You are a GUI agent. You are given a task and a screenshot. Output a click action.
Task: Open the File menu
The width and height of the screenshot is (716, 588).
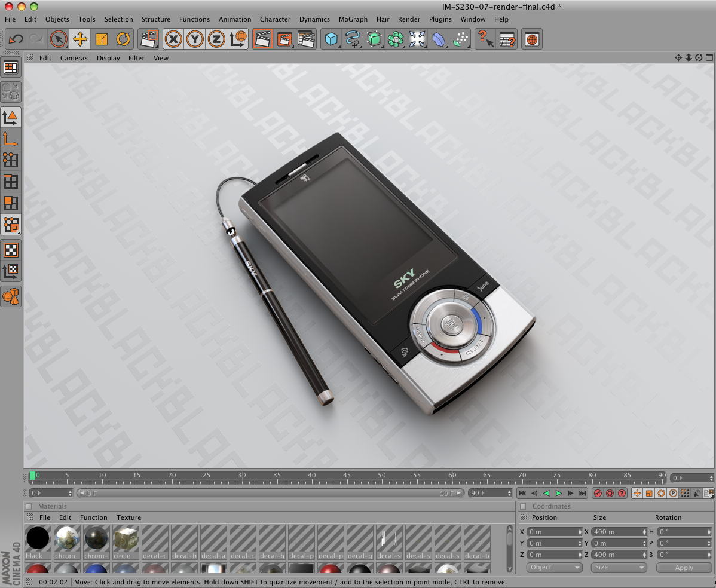click(10, 19)
